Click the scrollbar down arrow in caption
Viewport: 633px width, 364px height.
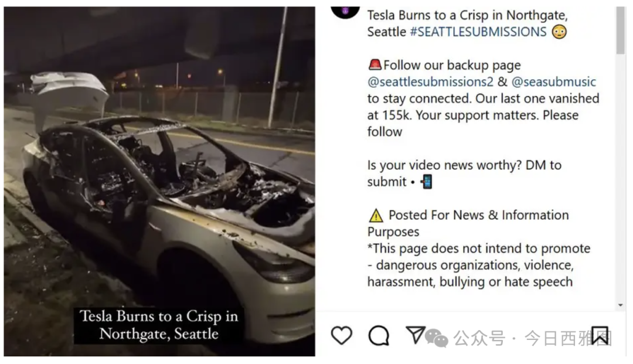coord(621,305)
